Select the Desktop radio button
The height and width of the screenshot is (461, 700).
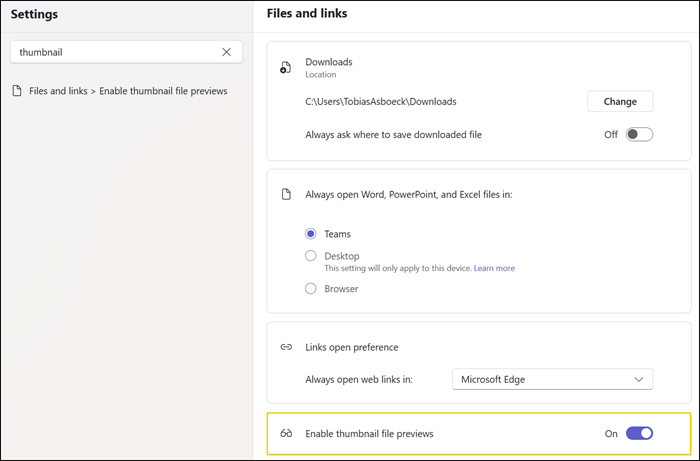pyautogui.click(x=311, y=256)
